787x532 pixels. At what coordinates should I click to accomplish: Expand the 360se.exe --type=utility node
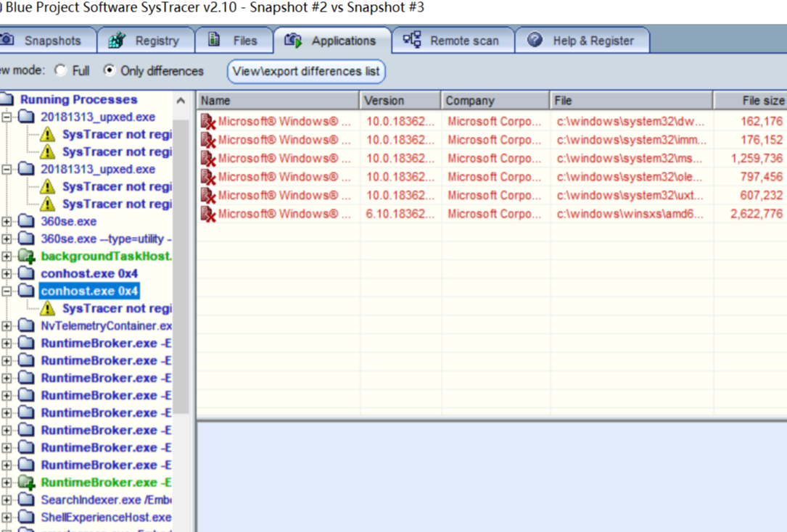pyautogui.click(x=7, y=238)
